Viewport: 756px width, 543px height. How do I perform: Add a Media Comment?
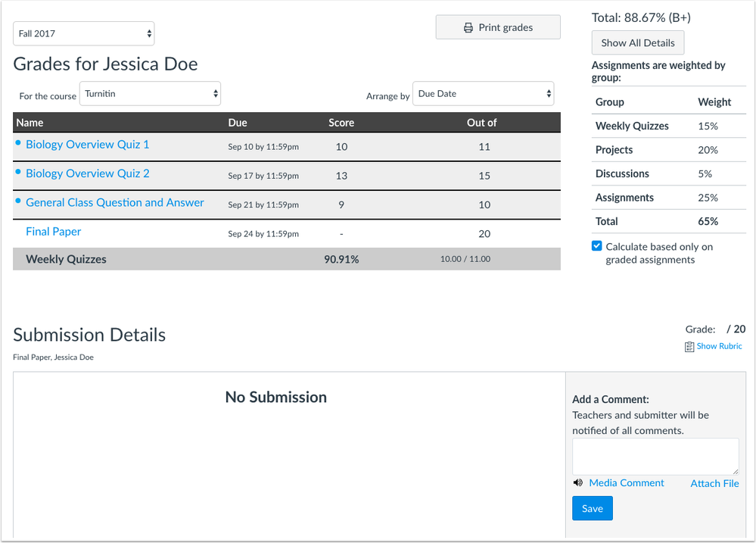click(626, 482)
